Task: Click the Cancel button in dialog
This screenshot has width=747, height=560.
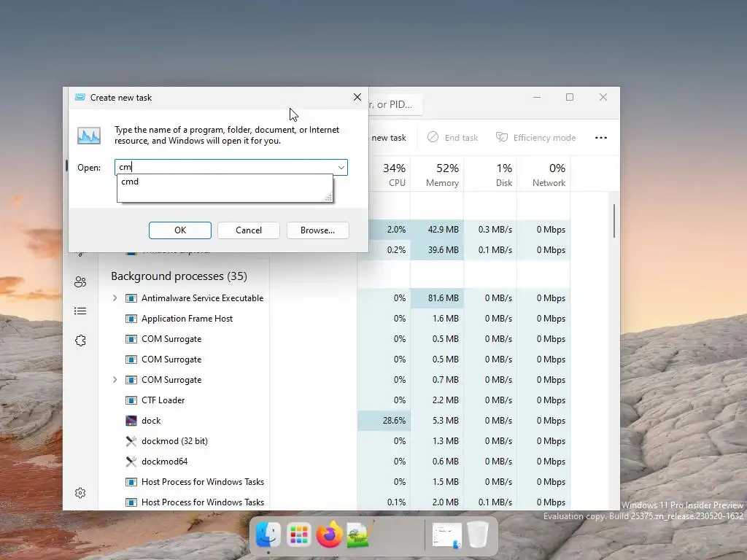Action: (x=249, y=230)
